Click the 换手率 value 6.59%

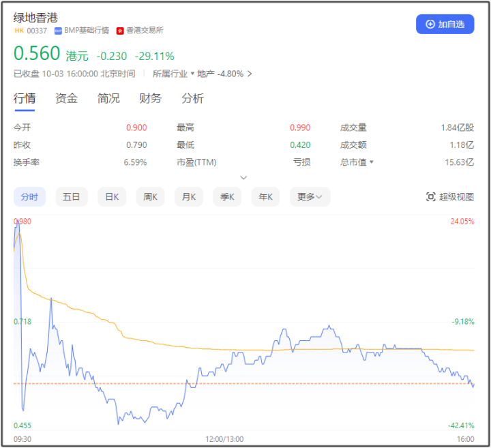pos(135,162)
